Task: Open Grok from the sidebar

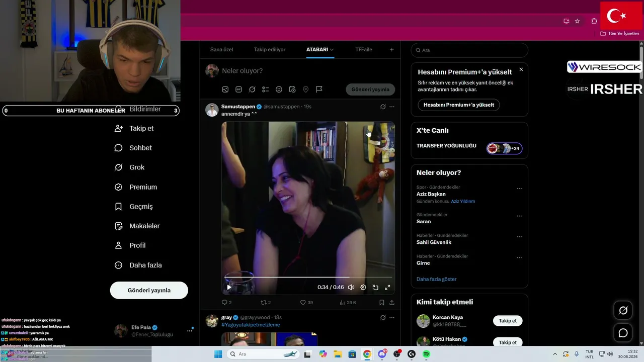Action: point(130,167)
